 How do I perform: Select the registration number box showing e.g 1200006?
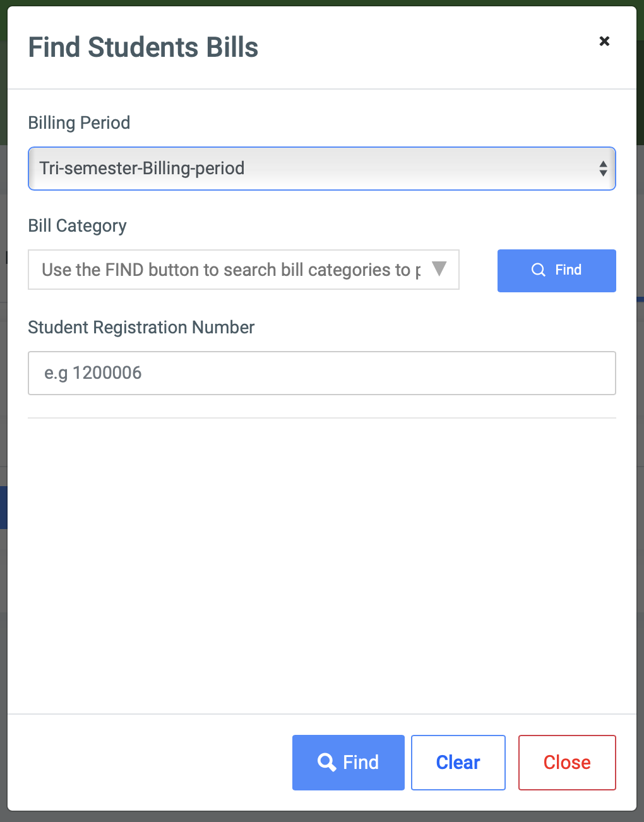tap(322, 373)
